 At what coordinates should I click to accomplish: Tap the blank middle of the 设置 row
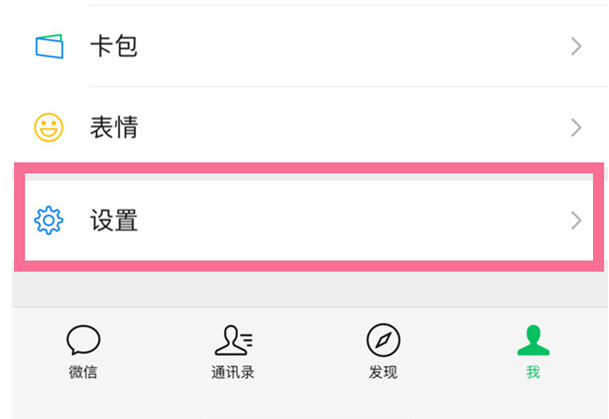(350, 220)
